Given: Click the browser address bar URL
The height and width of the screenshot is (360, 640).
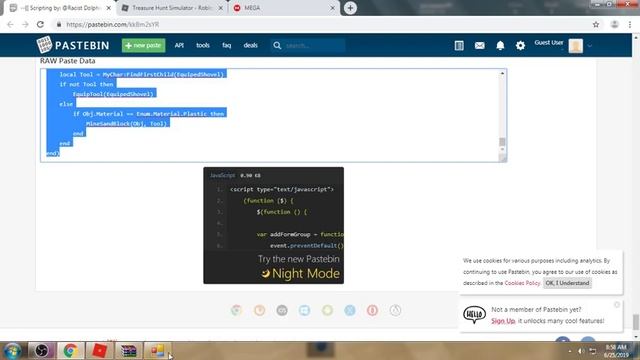Looking at the screenshot, I should (113, 24).
